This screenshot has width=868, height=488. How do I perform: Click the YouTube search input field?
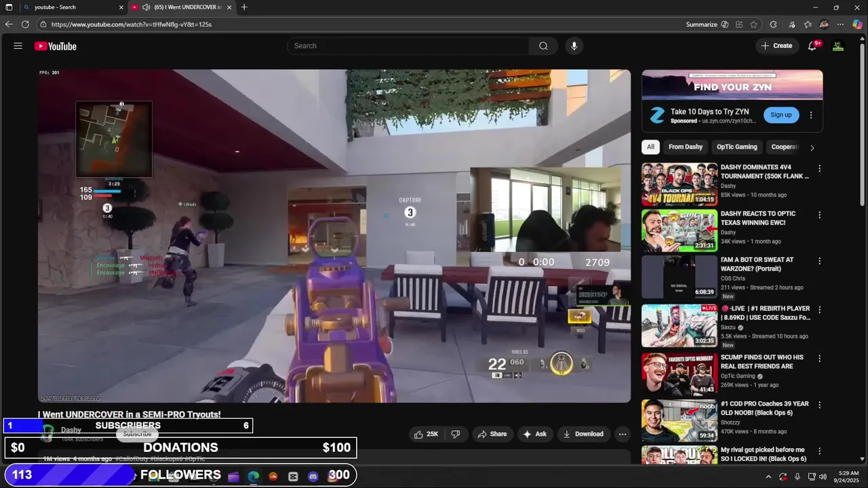408,46
